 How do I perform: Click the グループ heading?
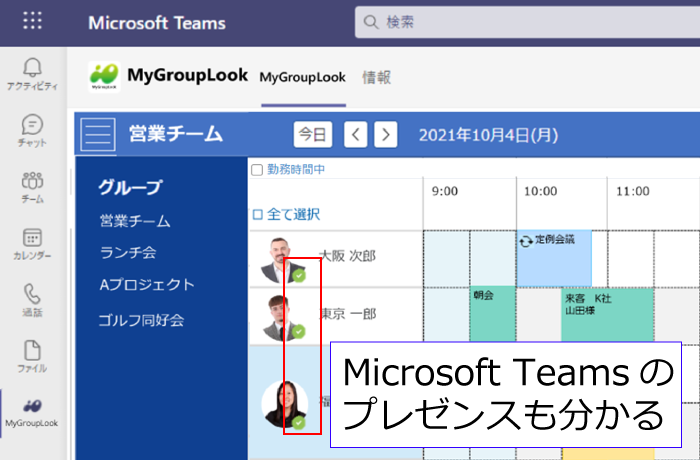pos(130,187)
